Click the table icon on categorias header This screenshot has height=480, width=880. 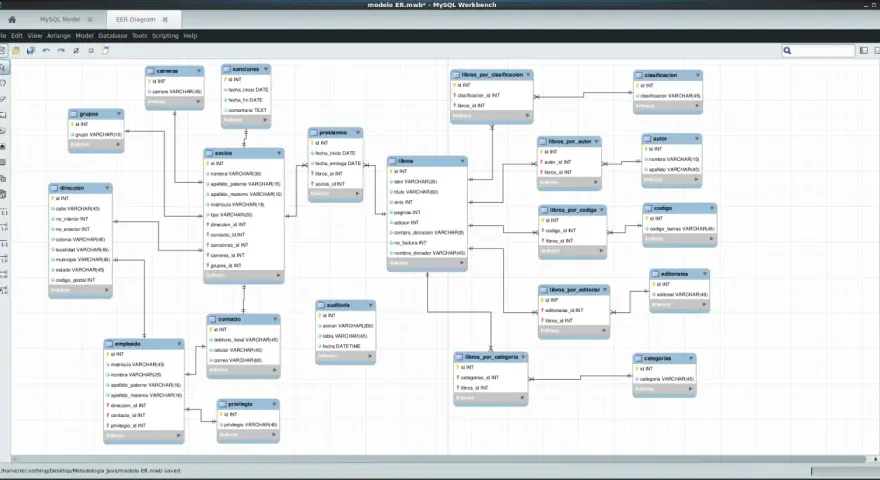coord(638,358)
